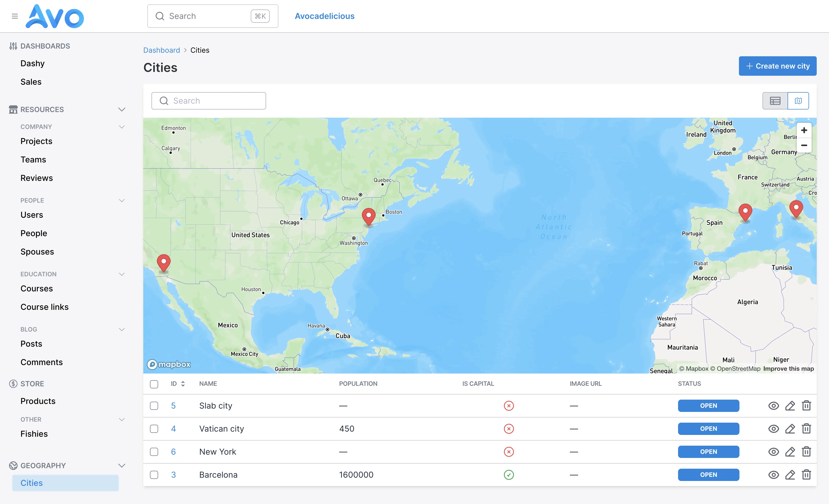The height and width of the screenshot is (504, 829).
Task: Delete Barcelona with trash icon
Action: [806, 474]
